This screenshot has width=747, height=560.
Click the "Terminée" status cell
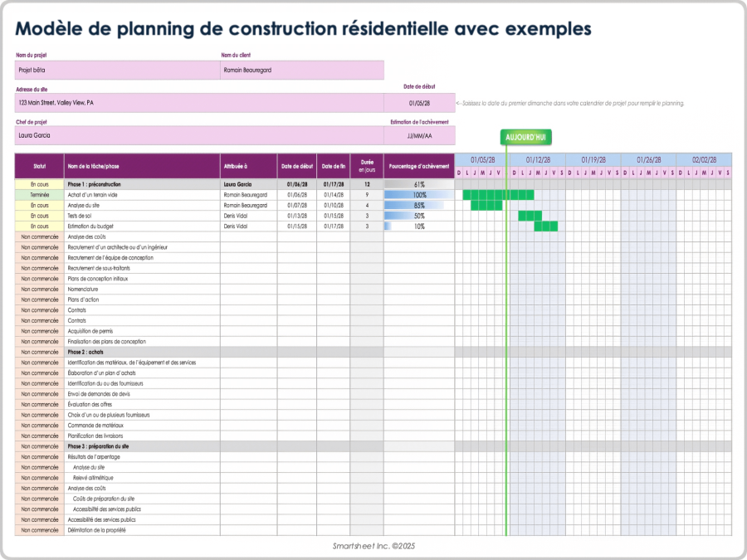coord(40,195)
